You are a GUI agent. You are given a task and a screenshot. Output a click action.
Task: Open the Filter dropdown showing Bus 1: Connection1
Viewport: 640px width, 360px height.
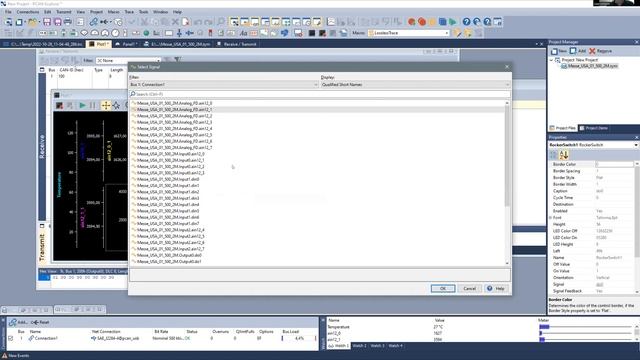[224, 84]
